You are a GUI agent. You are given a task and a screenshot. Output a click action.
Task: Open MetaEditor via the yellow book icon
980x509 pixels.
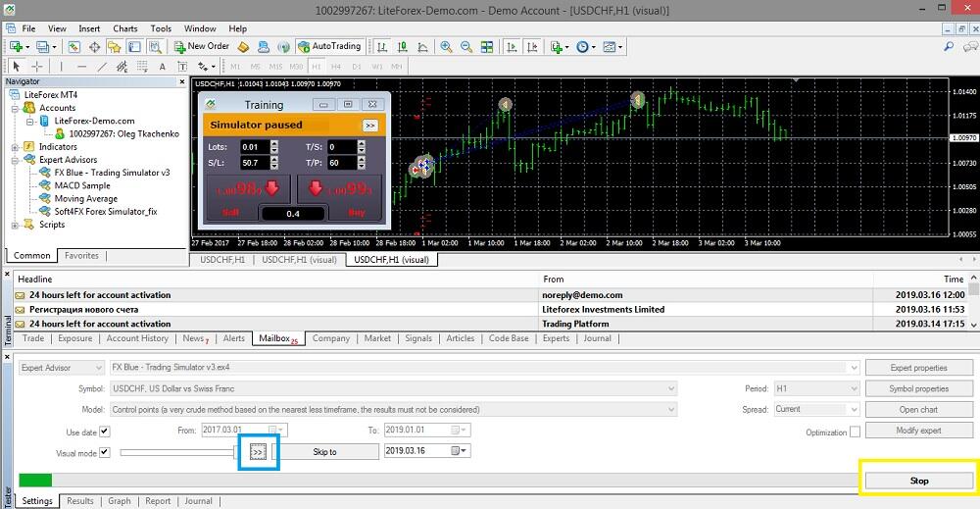pos(244,46)
